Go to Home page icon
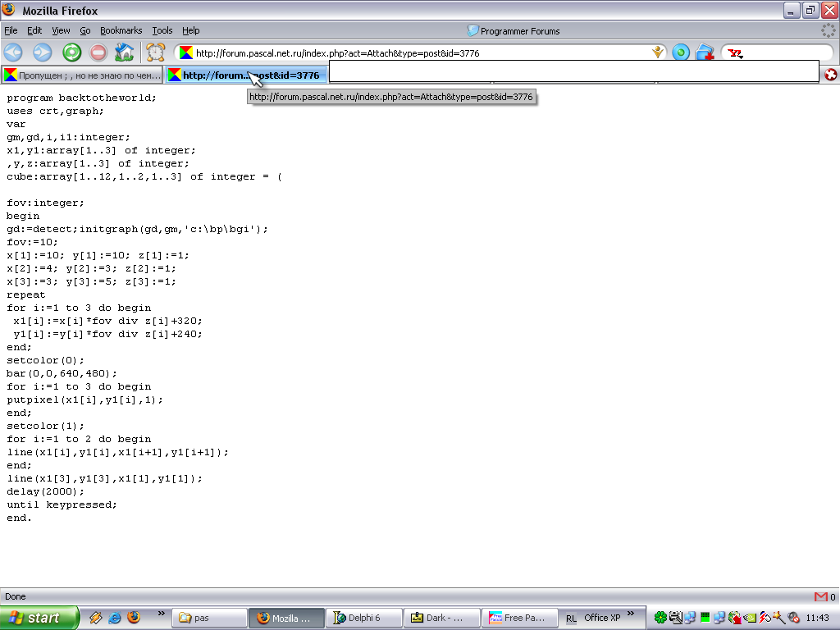The image size is (840, 630). [125, 52]
